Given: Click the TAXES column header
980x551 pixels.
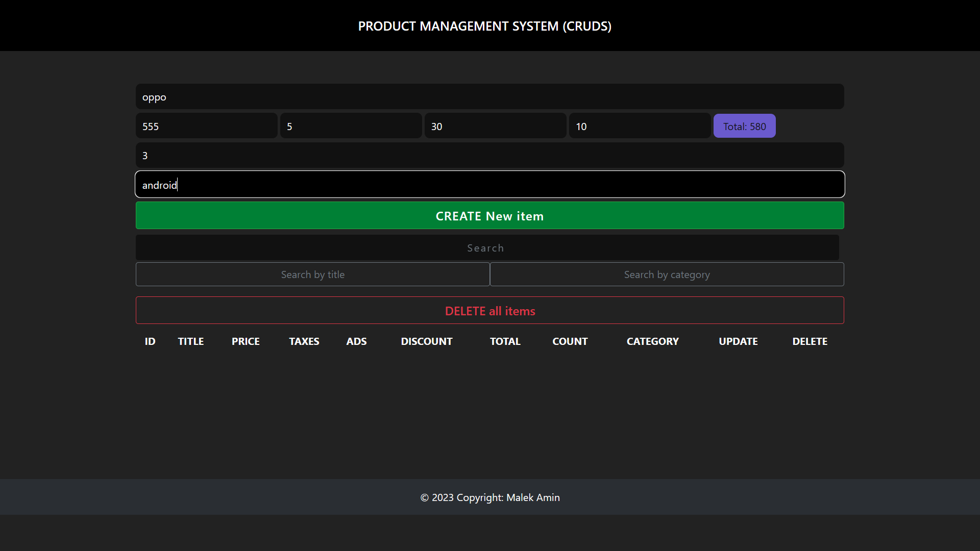Looking at the screenshot, I should click(x=304, y=341).
